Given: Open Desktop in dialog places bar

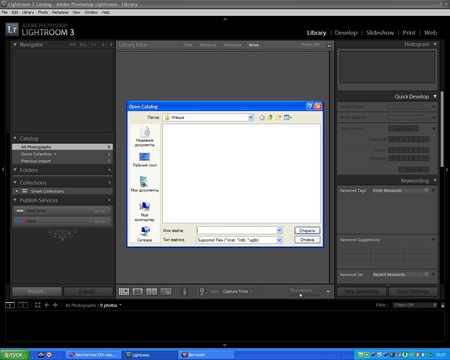Looking at the screenshot, I should point(145,160).
